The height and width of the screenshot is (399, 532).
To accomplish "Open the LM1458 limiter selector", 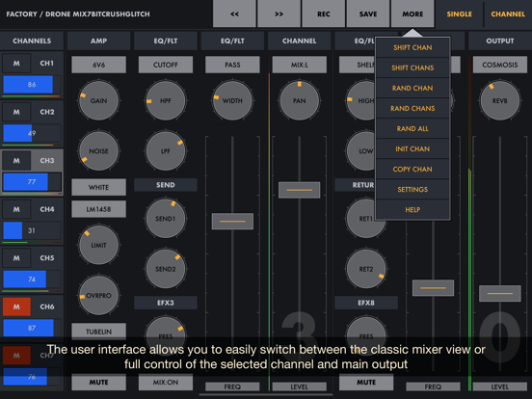I will tap(98, 209).
